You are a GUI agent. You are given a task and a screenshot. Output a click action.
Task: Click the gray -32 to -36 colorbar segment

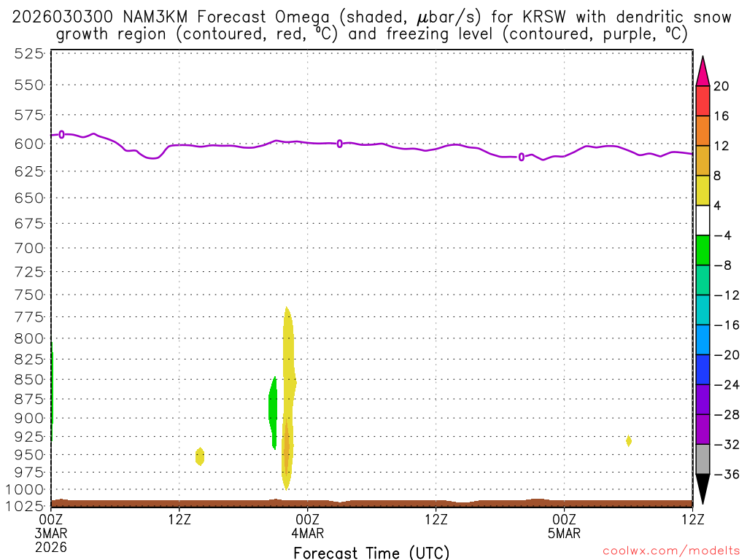tap(703, 459)
